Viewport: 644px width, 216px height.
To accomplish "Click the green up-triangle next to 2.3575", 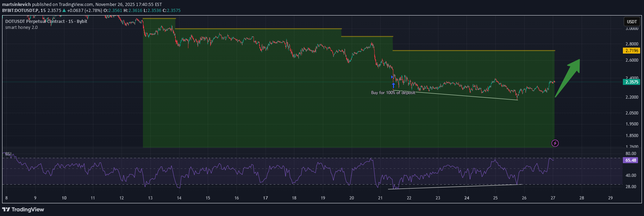I will (x=64, y=11).
